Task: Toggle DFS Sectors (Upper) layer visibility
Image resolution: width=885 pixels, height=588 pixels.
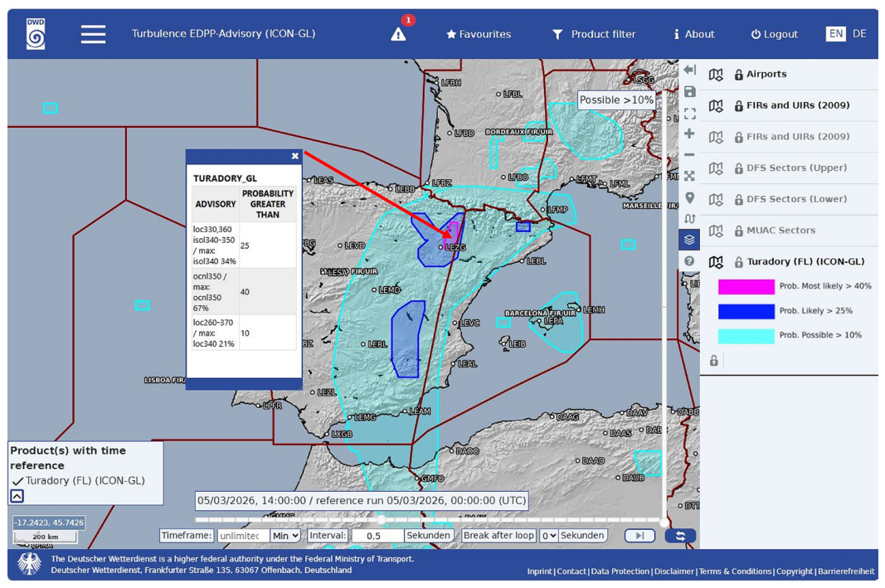Action: click(x=716, y=168)
